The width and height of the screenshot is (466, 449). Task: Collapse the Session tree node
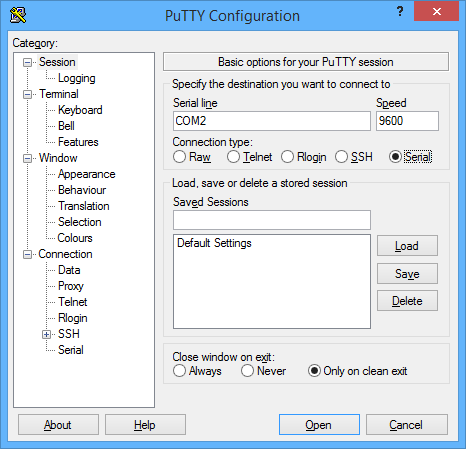[x=27, y=62]
